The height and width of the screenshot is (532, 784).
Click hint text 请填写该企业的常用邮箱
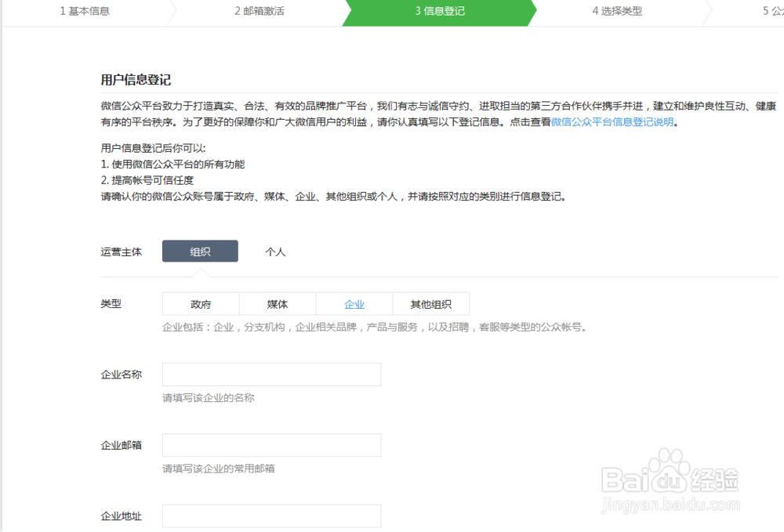(x=219, y=469)
